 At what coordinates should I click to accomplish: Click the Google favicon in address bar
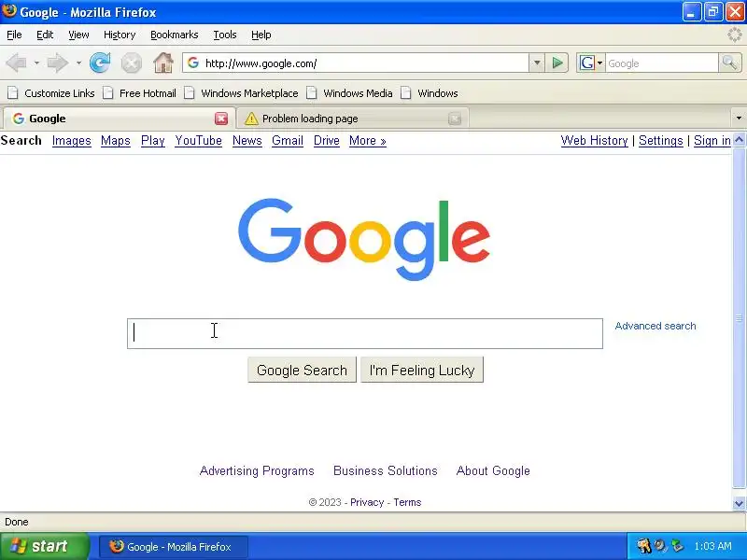193,63
